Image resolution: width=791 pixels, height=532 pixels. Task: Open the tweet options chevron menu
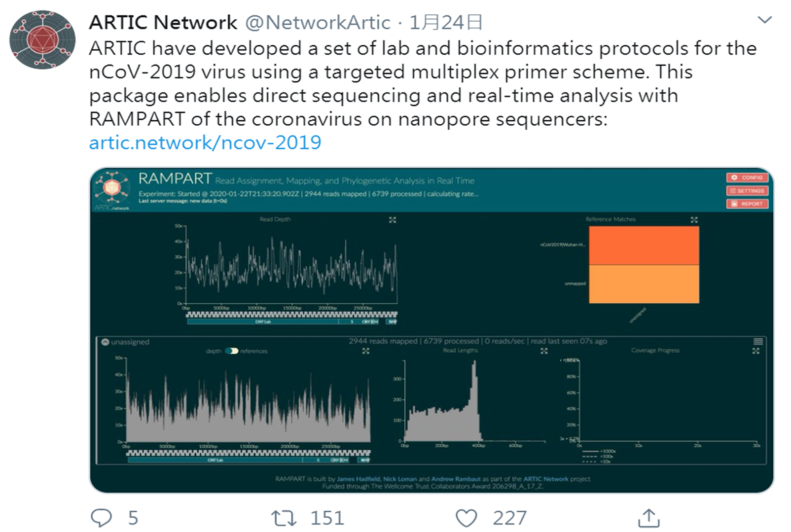tap(764, 20)
